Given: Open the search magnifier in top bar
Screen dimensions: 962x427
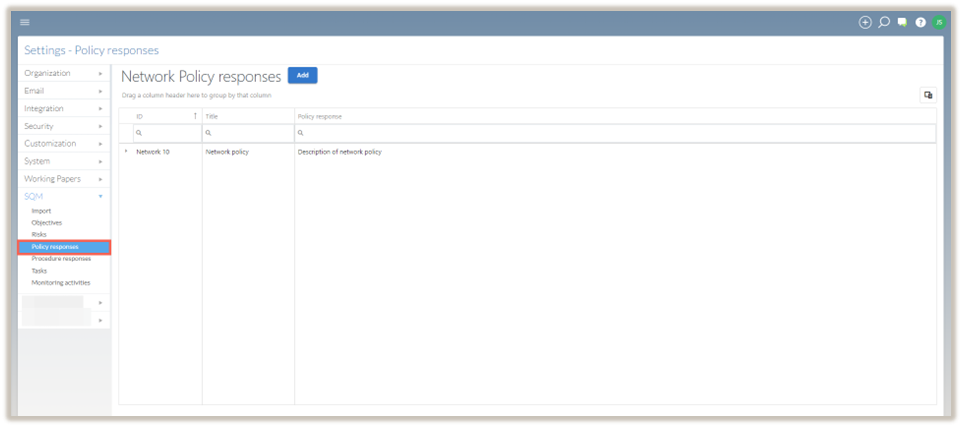Looking at the screenshot, I should coord(883,23).
